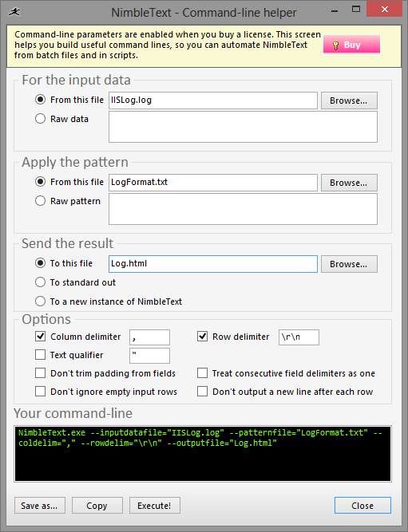
Task: Click the LogFormat.txt pattern file field
Action: 213,183
